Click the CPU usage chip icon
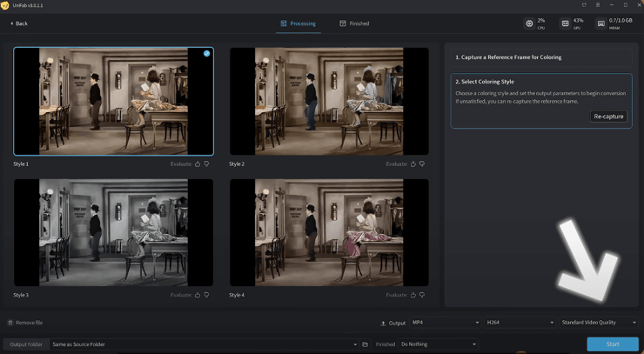The image size is (644, 354). tap(529, 23)
